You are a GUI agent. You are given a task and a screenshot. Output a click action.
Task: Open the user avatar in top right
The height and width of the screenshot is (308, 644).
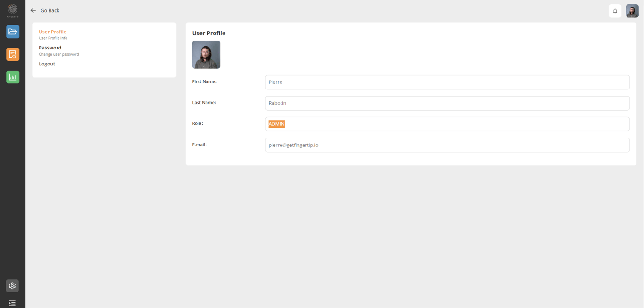(632, 11)
